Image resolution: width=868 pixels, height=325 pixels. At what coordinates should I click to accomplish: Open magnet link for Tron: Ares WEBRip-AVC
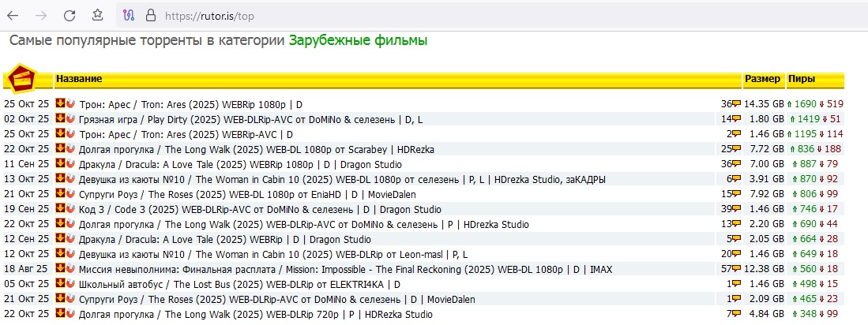[x=70, y=133]
